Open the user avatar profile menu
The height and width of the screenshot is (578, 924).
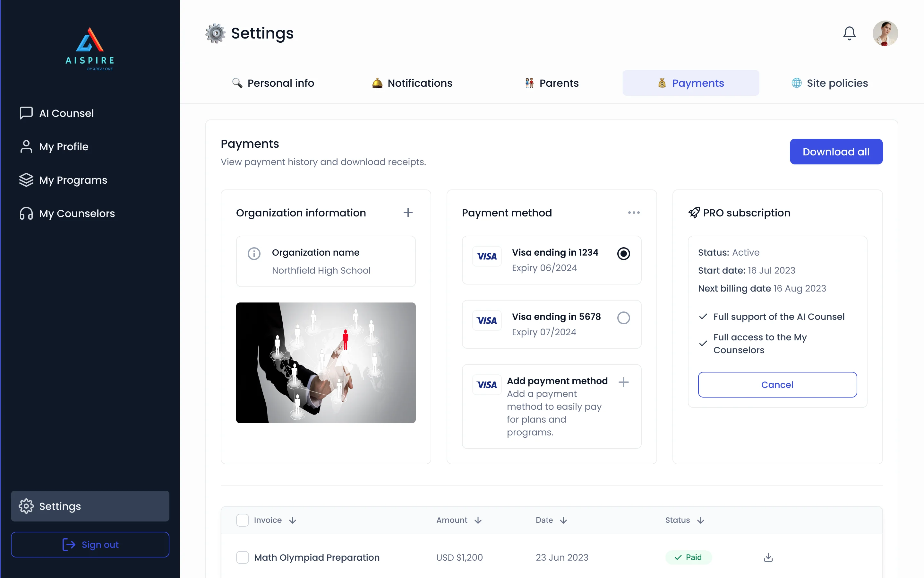tap(885, 33)
